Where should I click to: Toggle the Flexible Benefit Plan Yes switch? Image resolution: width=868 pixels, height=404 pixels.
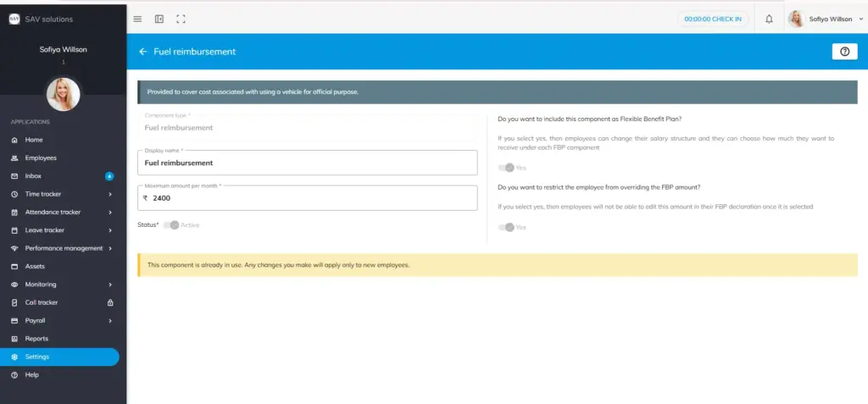click(x=506, y=168)
